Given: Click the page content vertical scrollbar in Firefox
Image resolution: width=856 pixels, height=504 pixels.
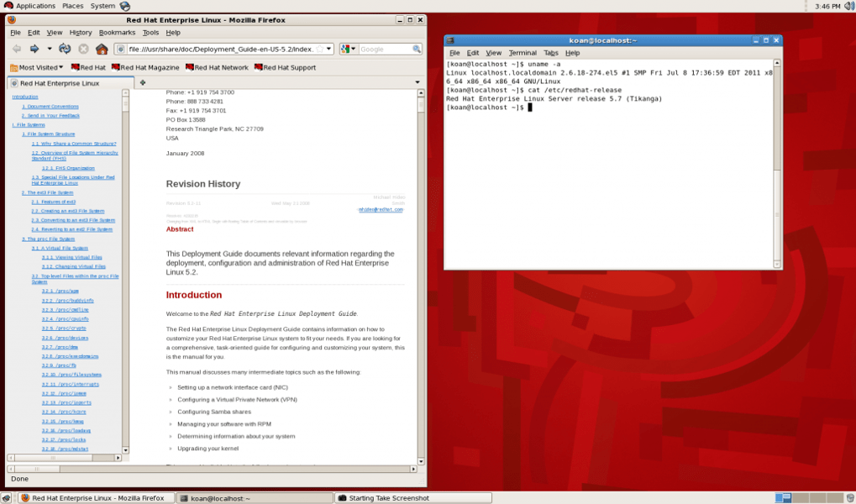Looking at the screenshot, I should [x=420, y=277].
